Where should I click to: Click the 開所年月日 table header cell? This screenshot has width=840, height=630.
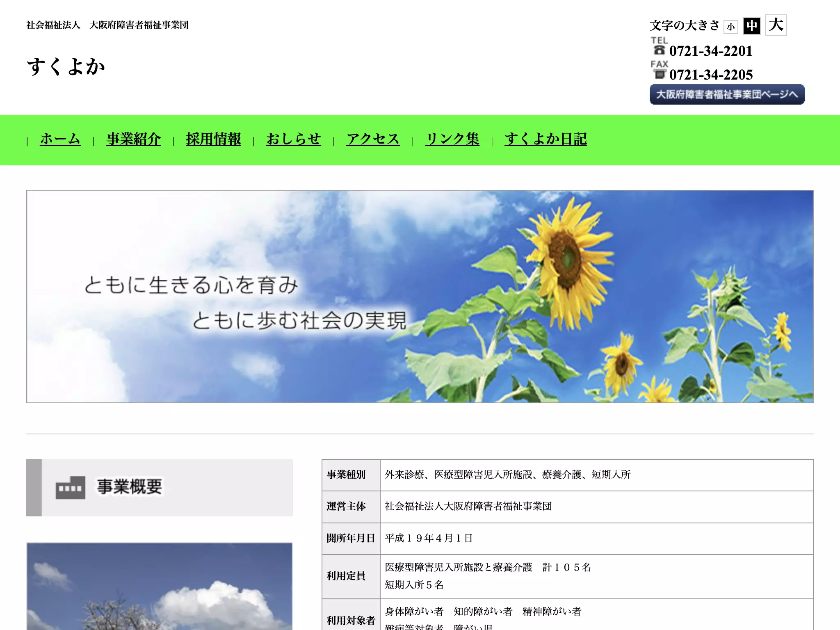pyautogui.click(x=351, y=539)
